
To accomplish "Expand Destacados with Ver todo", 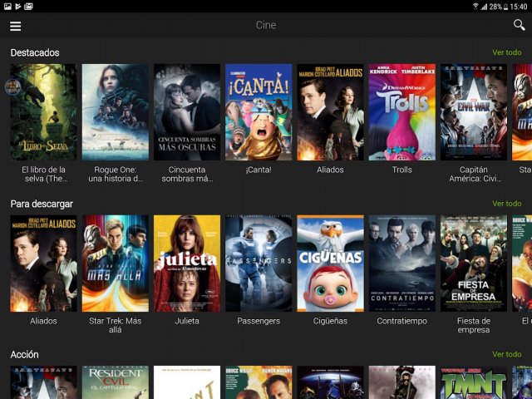I will 506,52.
